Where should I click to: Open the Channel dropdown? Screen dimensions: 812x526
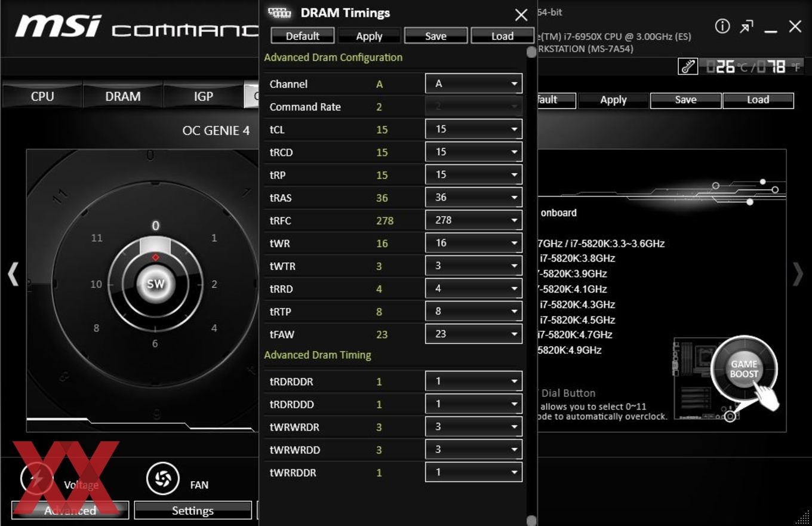(x=474, y=84)
